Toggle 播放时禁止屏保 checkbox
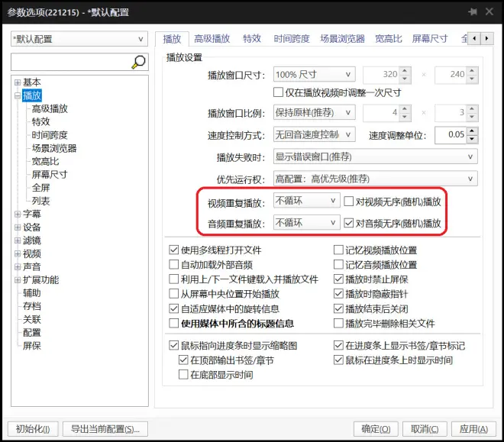 pos(338,279)
